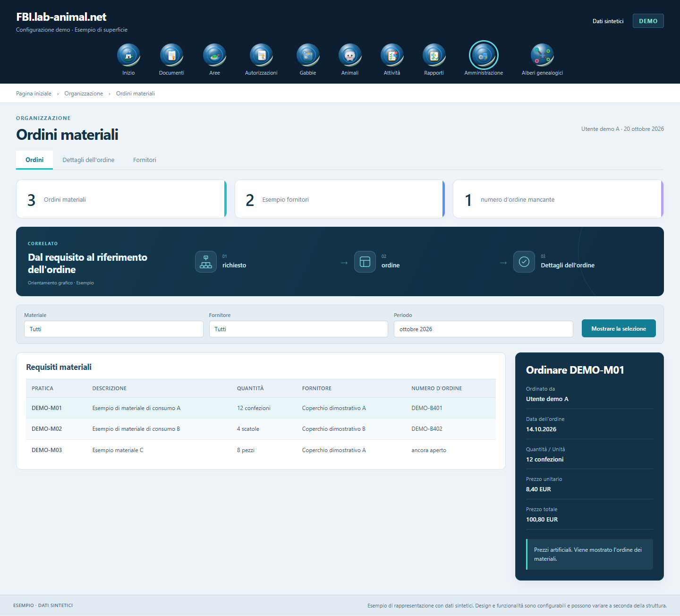Open the Periodo field showing ottobre 2026

[484, 329]
